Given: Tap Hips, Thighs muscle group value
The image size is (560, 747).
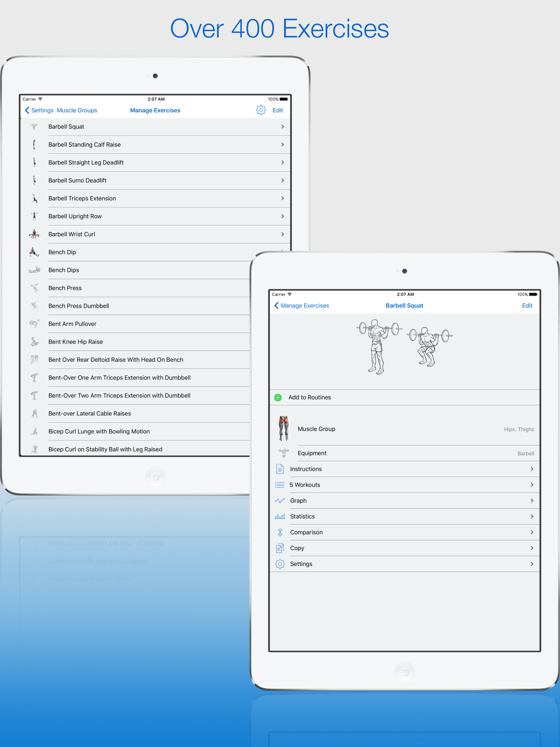Looking at the screenshot, I should [519, 429].
